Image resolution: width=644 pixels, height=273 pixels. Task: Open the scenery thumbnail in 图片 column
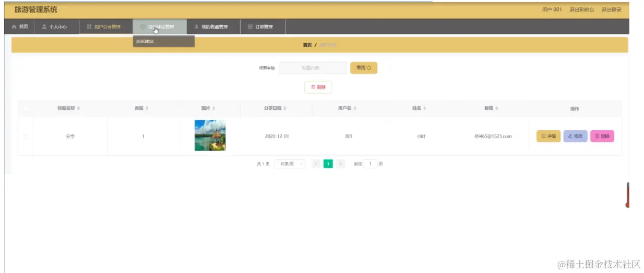210,135
